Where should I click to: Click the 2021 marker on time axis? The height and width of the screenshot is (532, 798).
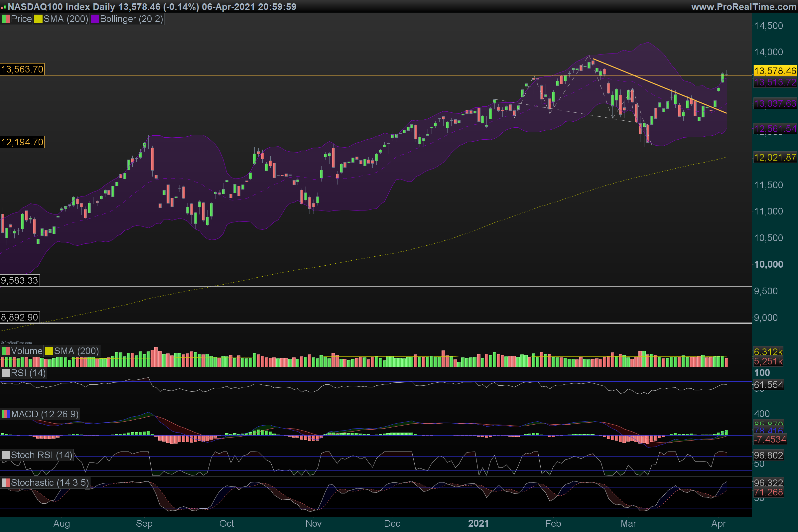point(478,523)
